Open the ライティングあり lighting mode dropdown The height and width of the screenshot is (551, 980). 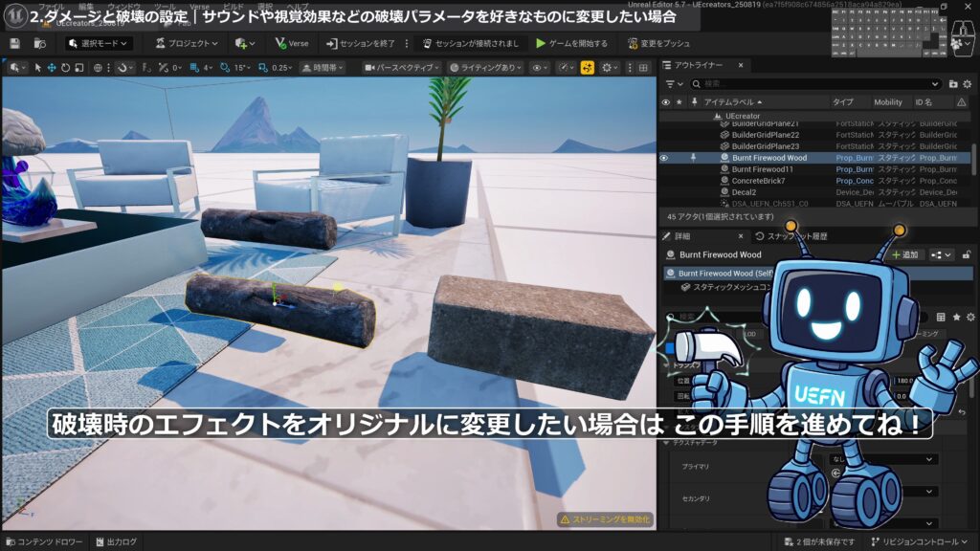[485, 68]
